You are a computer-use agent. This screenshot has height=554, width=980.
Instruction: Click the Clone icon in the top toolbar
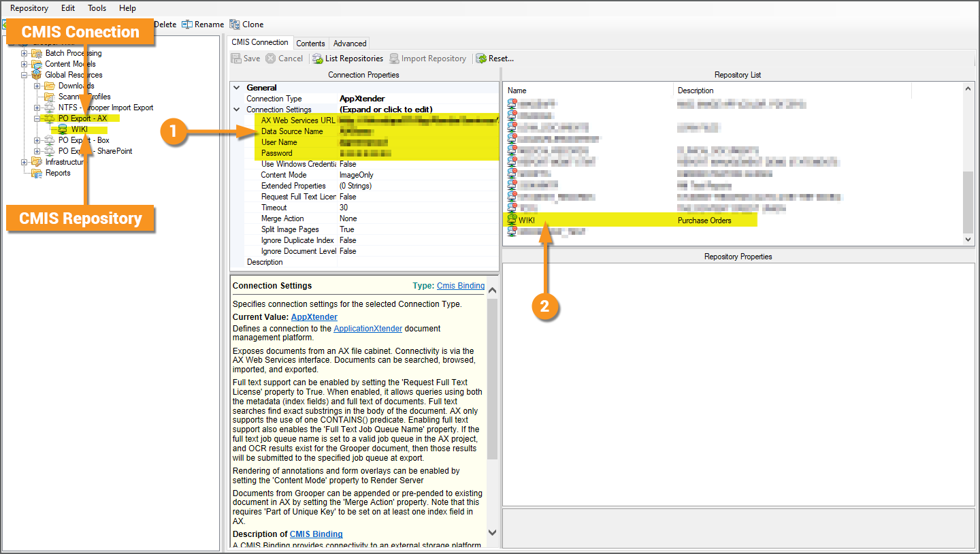click(235, 25)
